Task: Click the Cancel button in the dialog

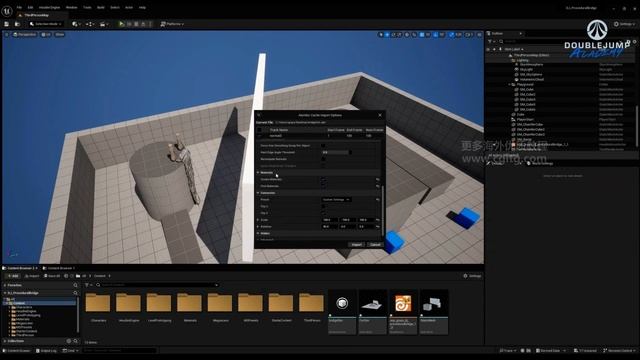Action: coord(375,244)
